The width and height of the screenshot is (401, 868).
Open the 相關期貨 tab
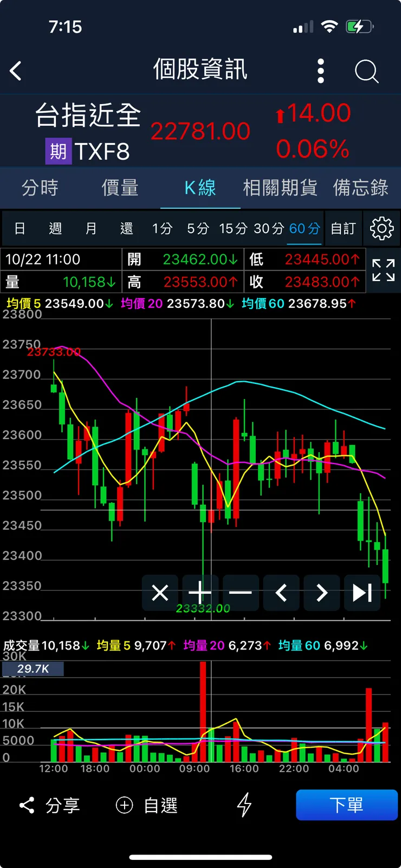(x=280, y=188)
